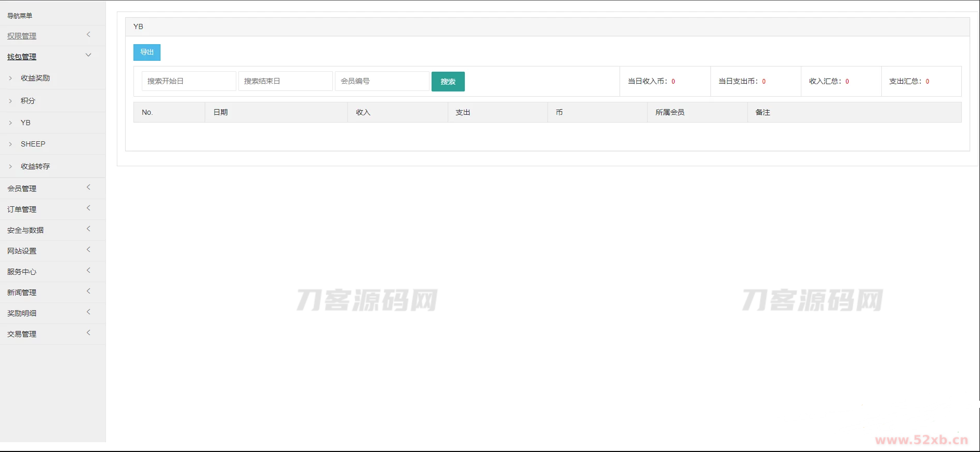Click arrow icon beside 收益转存
The image size is (980, 452).
coord(10,167)
